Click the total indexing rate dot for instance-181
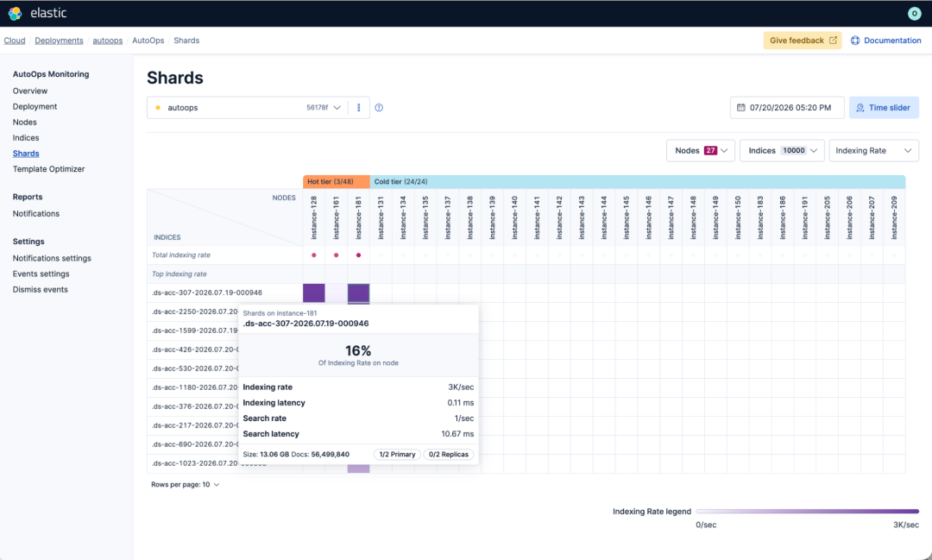The width and height of the screenshot is (932, 560). [358, 255]
